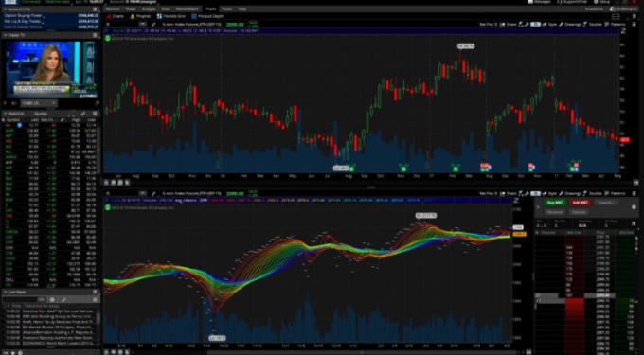Click the green info bubble on upper chart
The image size is (644, 355).
[108, 38]
